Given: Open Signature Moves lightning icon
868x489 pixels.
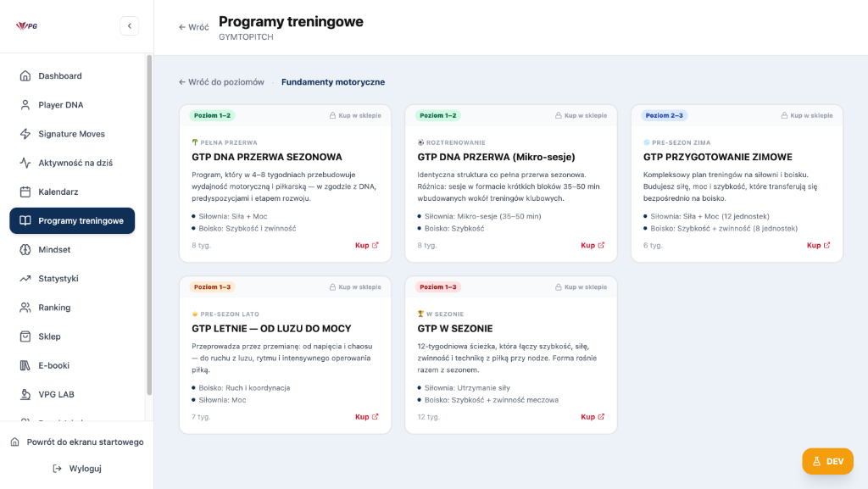Looking at the screenshot, I should pyautogui.click(x=25, y=134).
